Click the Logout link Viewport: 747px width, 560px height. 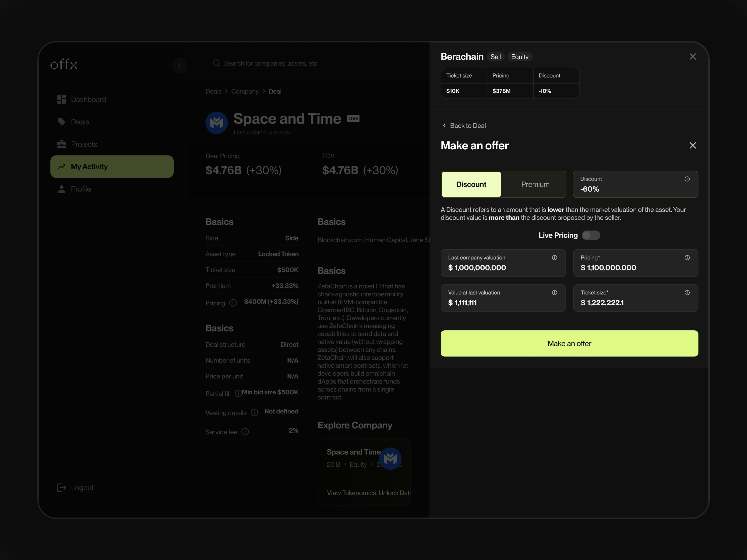coord(75,487)
